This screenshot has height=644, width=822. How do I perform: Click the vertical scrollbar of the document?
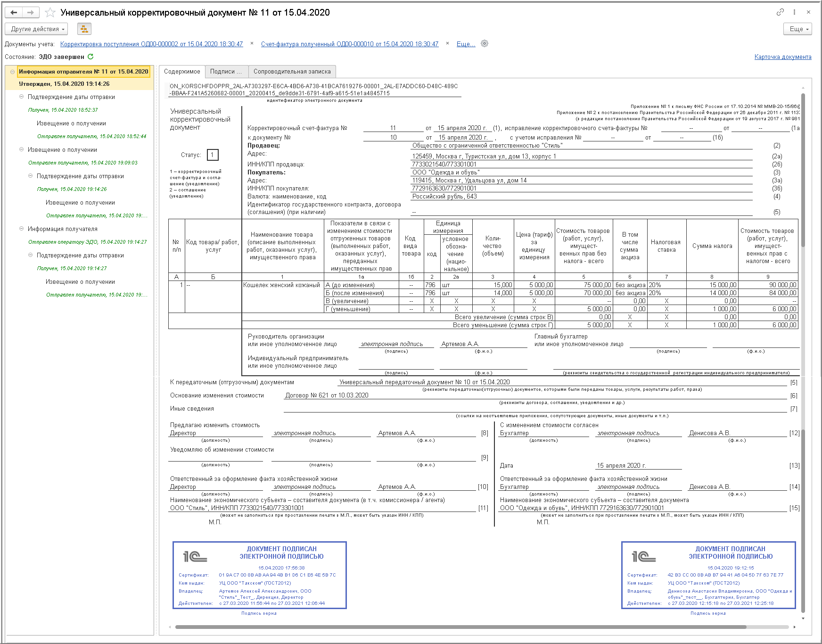coord(803,170)
